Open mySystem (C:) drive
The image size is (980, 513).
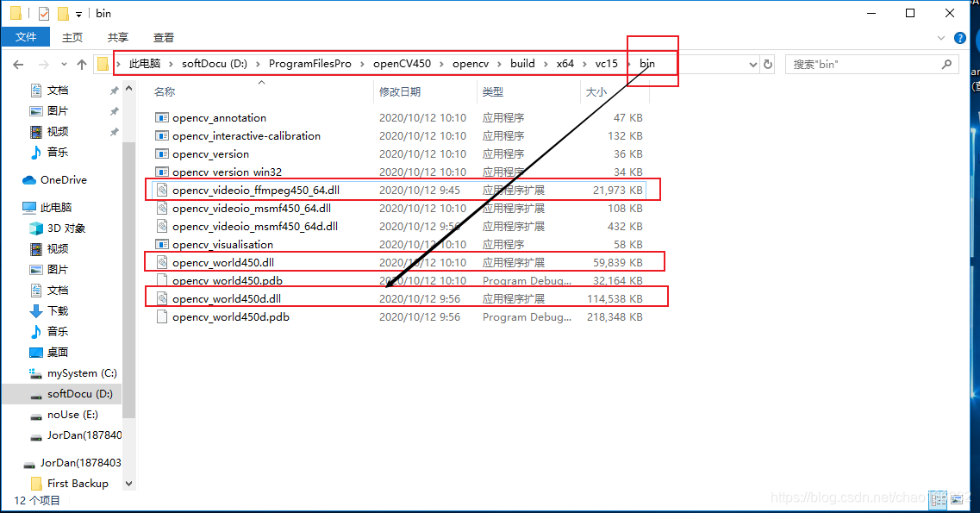point(82,373)
